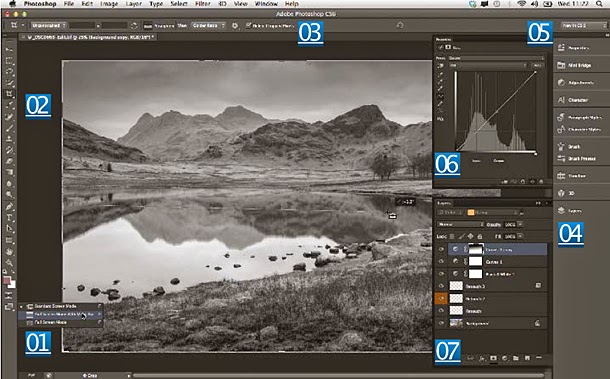The image size is (610, 379).
Task: Hide the Background layer with eye icon
Action: click(x=441, y=323)
